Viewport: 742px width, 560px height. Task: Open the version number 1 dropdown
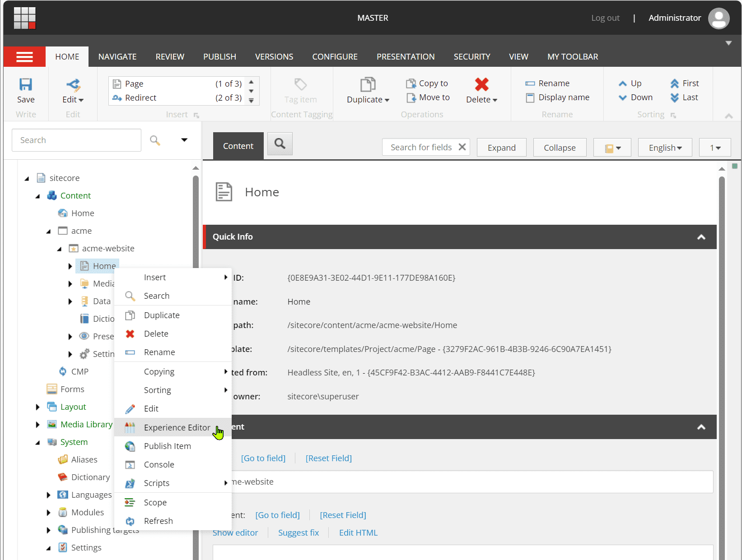pyautogui.click(x=714, y=148)
